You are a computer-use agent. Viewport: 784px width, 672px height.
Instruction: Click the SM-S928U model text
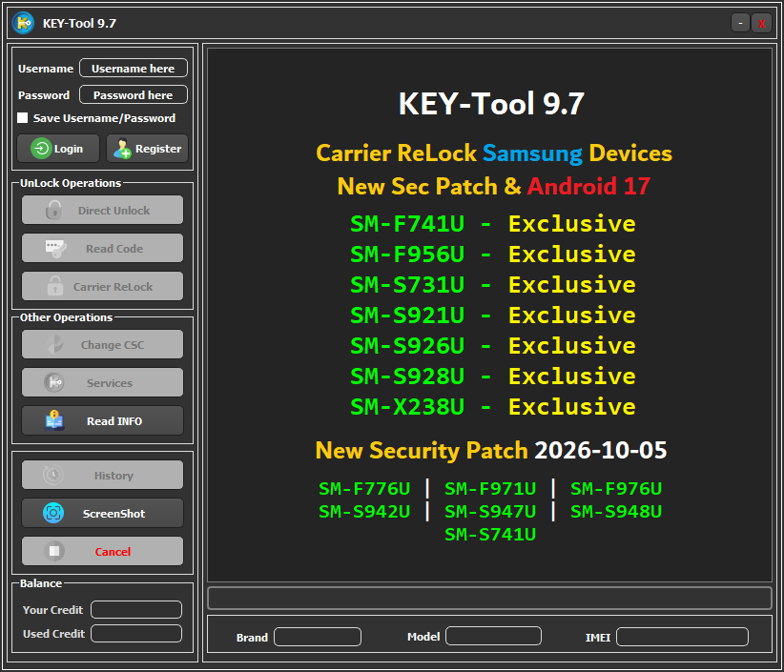tap(407, 377)
